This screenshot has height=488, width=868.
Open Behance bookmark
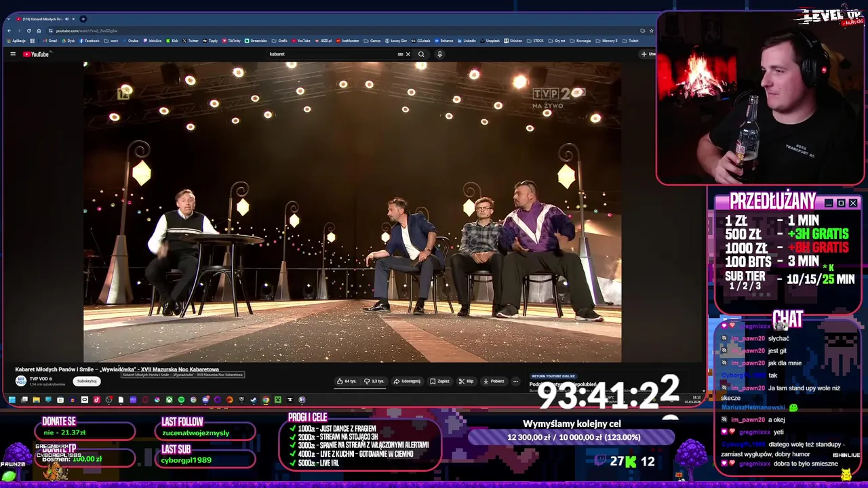443,41
